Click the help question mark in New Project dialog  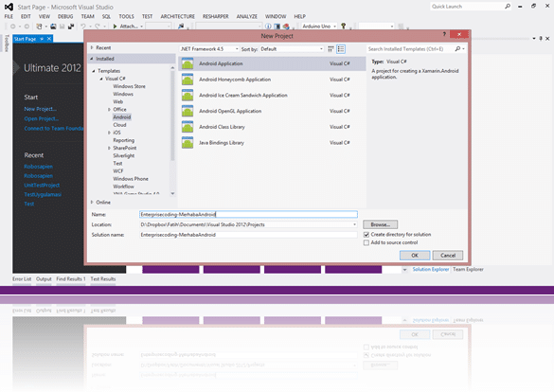[x=444, y=34]
